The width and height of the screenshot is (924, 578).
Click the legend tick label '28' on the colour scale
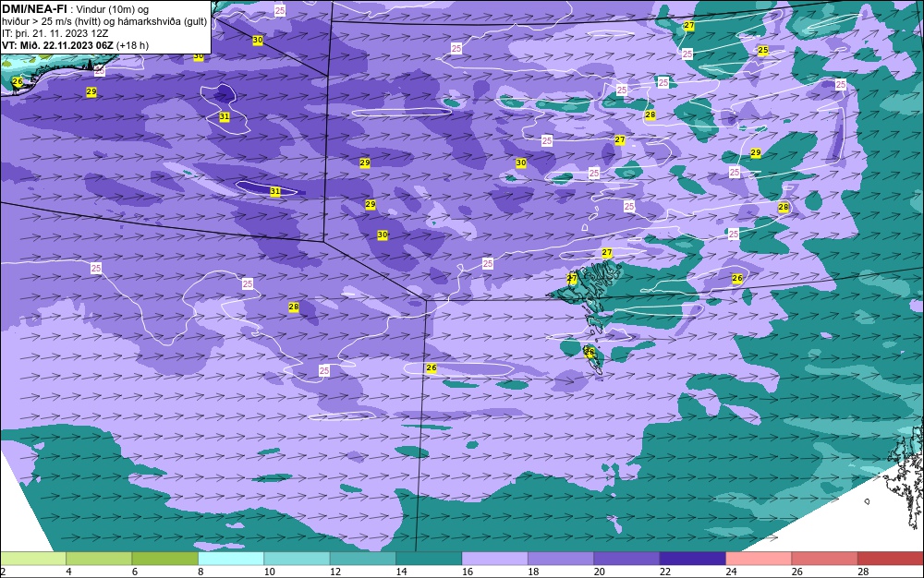pos(863,572)
